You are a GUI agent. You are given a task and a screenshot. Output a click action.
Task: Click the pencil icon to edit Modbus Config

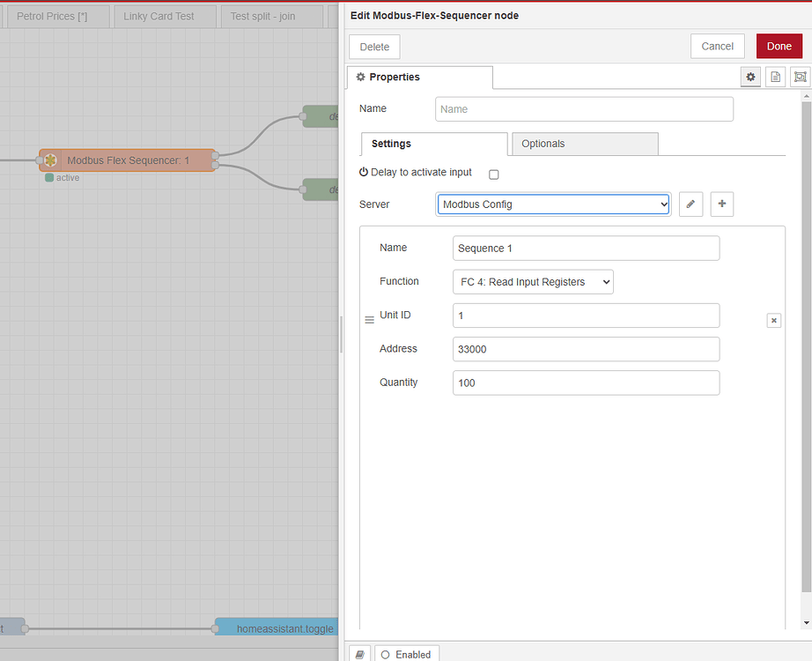(x=690, y=204)
